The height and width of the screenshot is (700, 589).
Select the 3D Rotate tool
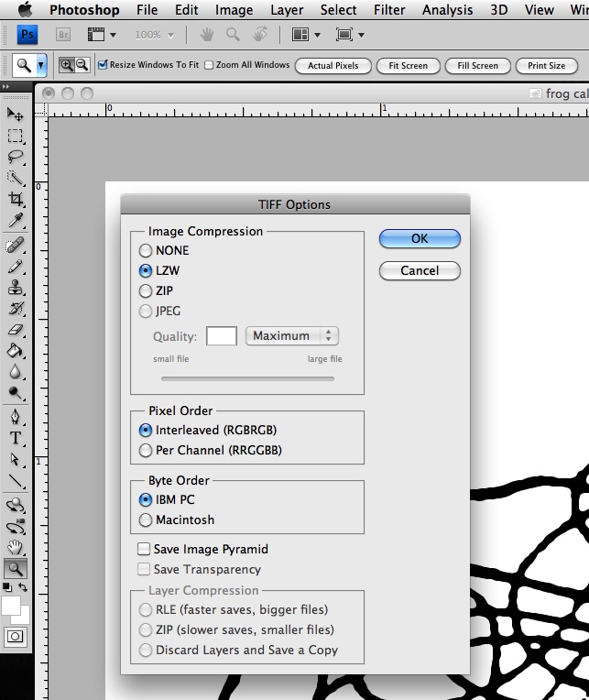(x=16, y=506)
